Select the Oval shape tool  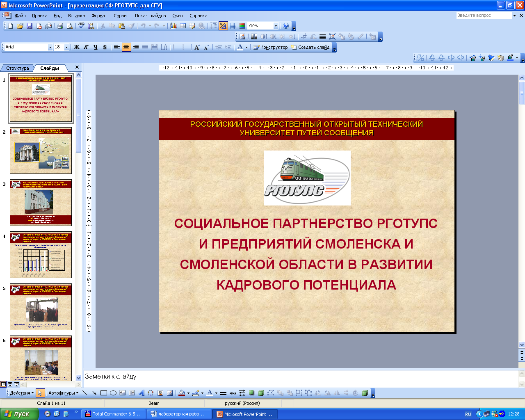(x=113, y=393)
